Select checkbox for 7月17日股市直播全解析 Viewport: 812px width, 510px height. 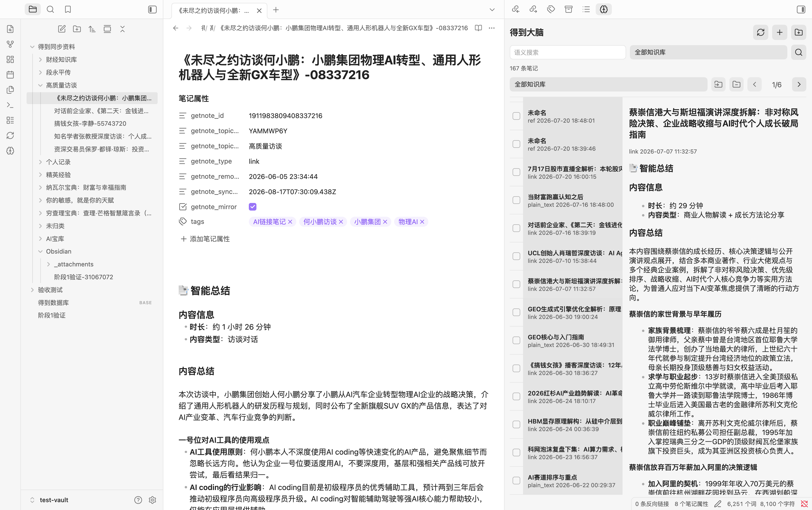(x=516, y=172)
